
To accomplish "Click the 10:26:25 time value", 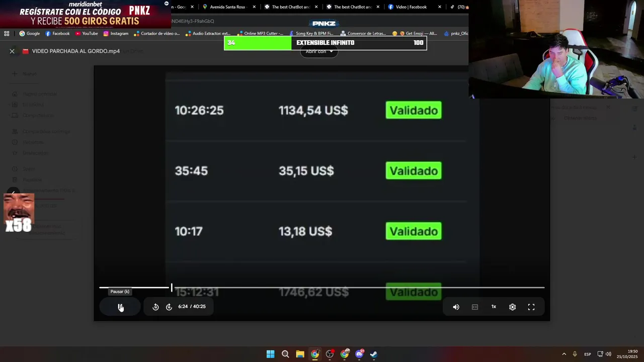I will [x=199, y=111].
